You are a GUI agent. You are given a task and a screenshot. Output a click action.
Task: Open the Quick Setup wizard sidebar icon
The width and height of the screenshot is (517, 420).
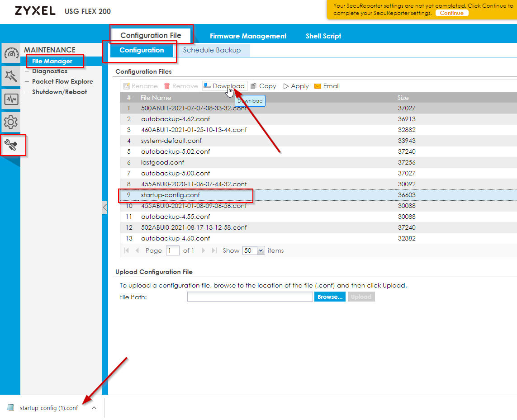(11, 76)
